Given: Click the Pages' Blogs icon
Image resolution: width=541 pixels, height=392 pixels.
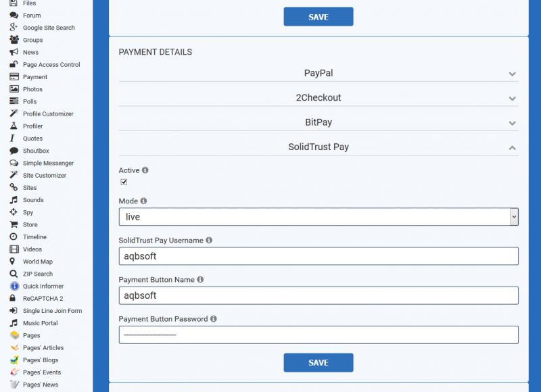Looking at the screenshot, I should pos(14,360).
